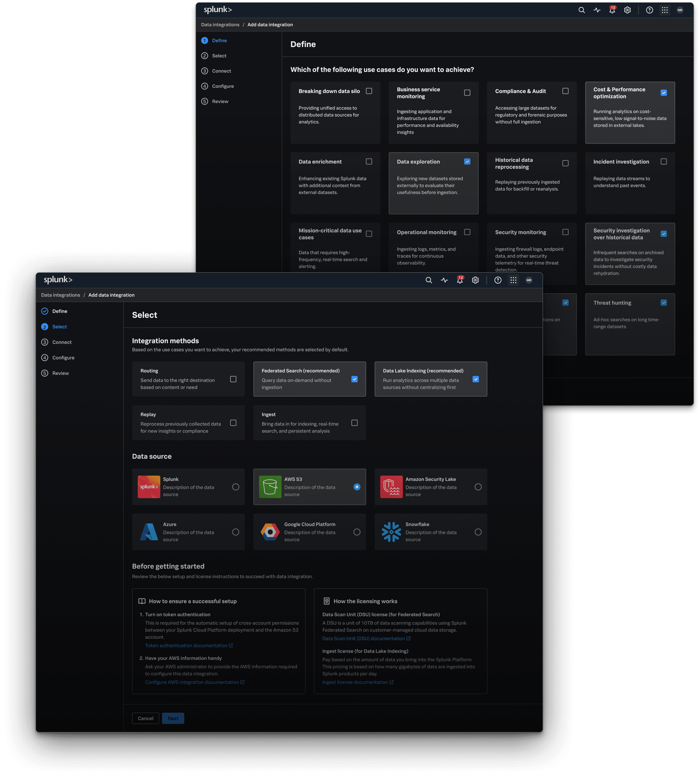Click the help question mark icon in front window
Screen dimensions: 700x777
tap(498, 280)
